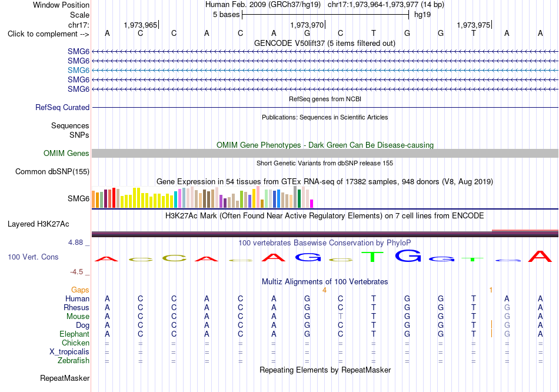
Task: Select the Elephant species row label
Action: tap(75, 334)
